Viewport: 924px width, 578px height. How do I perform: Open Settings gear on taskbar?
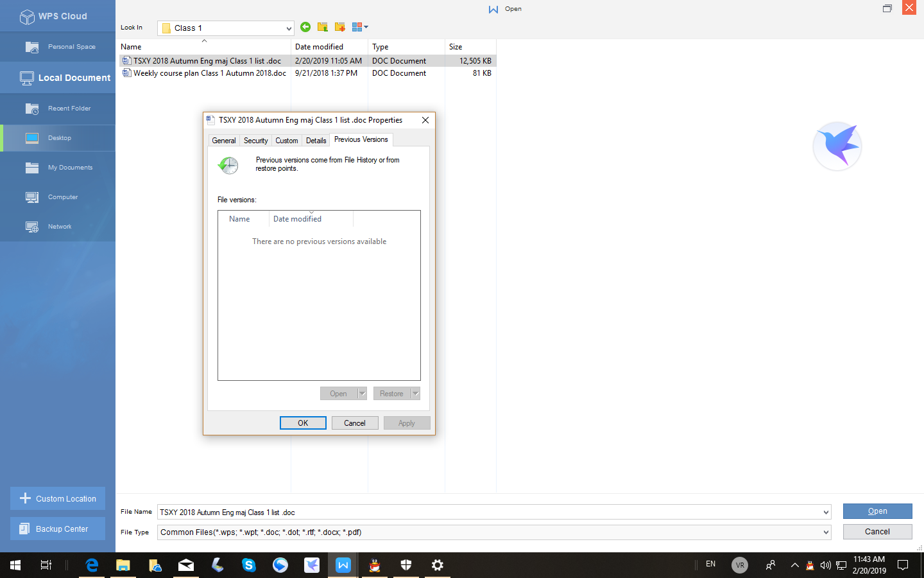(438, 565)
